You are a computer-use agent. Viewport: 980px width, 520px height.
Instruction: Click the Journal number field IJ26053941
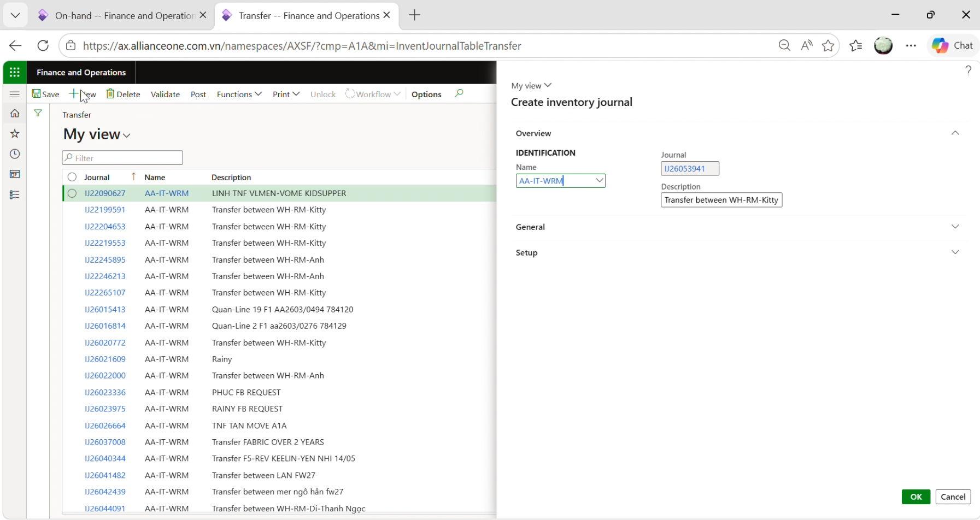(x=690, y=168)
